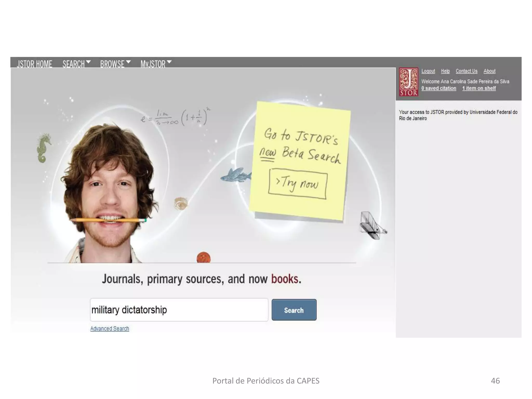The width and height of the screenshot is (532, 399).
Task: Click the biplane glider illustration
Action: tap(372, 225)
